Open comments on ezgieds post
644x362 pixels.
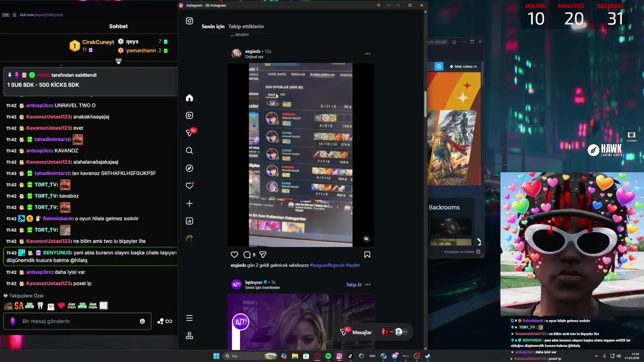247,255
